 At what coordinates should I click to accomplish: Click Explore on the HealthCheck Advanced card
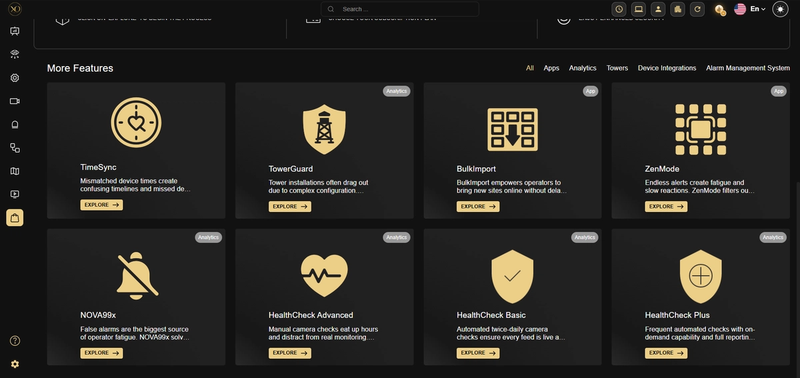pyautogui.click(x=290, y=353)
